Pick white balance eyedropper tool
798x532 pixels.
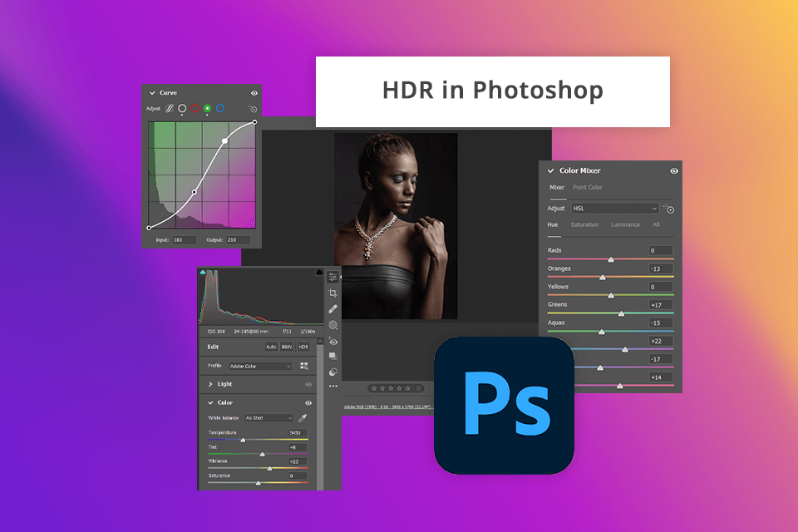pos(303,418)
